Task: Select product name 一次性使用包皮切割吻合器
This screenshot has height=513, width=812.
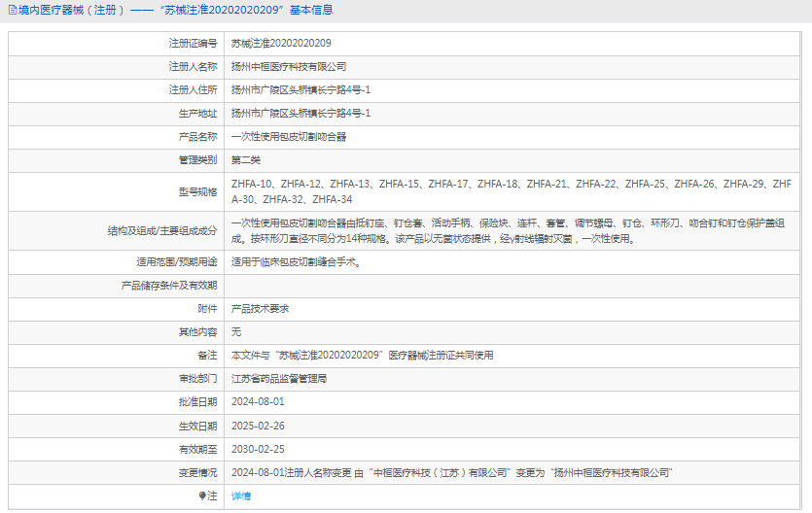Action: (289, 137)
